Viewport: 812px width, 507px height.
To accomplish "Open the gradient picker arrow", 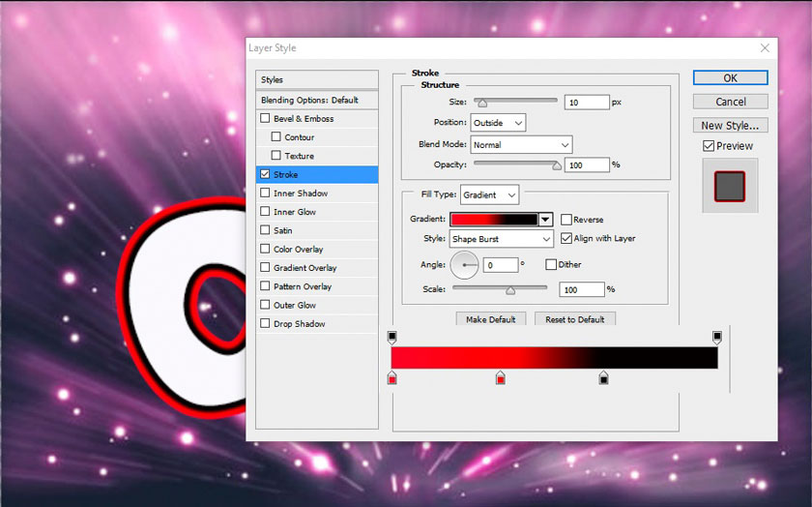I will [x=545, y=220].
